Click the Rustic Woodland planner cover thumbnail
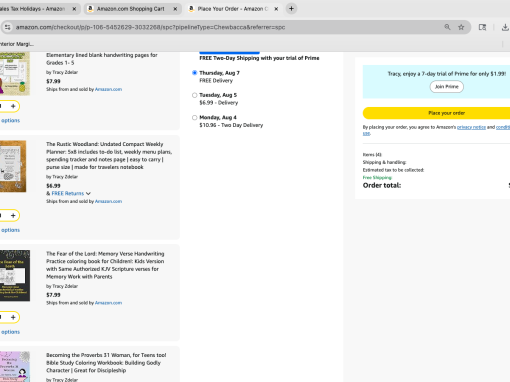This screenshot has width=510, height=382. (13, 166)
